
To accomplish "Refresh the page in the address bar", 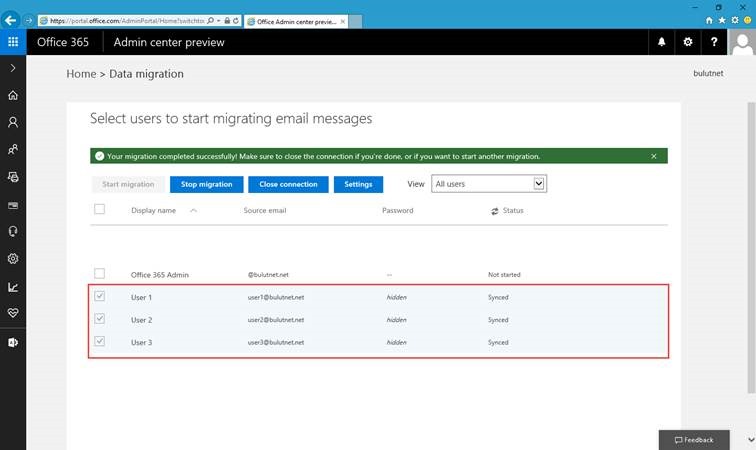I will 236,21.
